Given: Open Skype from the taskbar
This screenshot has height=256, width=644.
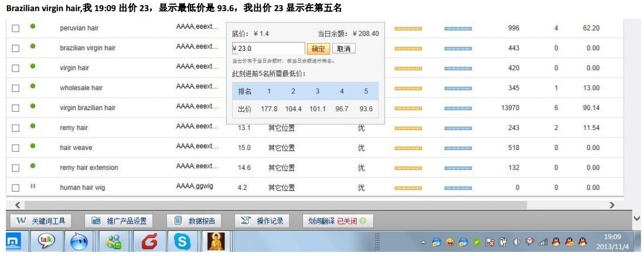Looking at the screenshot, I should (182, 242).
